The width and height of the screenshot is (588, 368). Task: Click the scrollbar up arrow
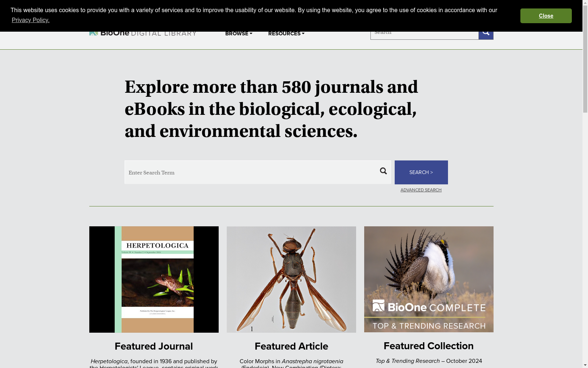click(585, 3)
